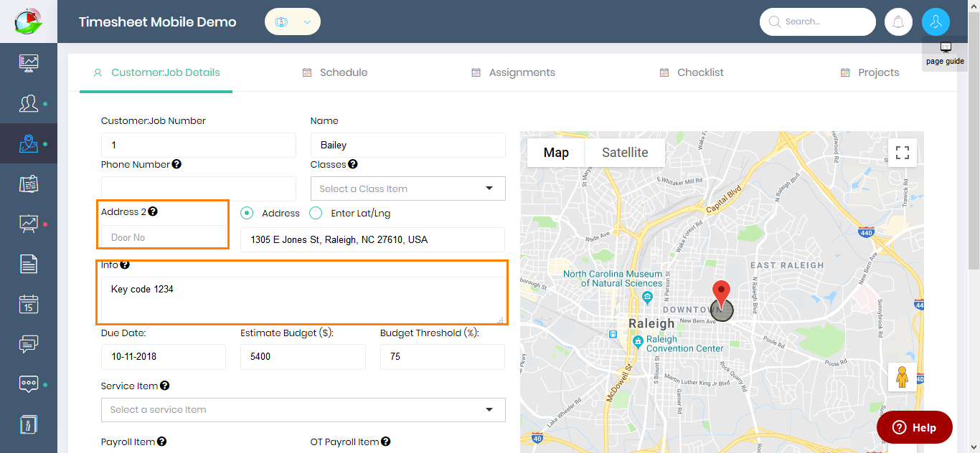Open the Select a service Item dropdown
980x453 pixels.
click(303, 410)
